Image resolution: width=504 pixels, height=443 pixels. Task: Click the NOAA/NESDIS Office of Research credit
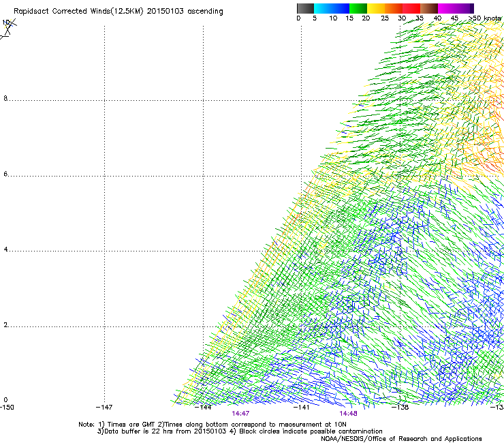click(x=401, y=439)
